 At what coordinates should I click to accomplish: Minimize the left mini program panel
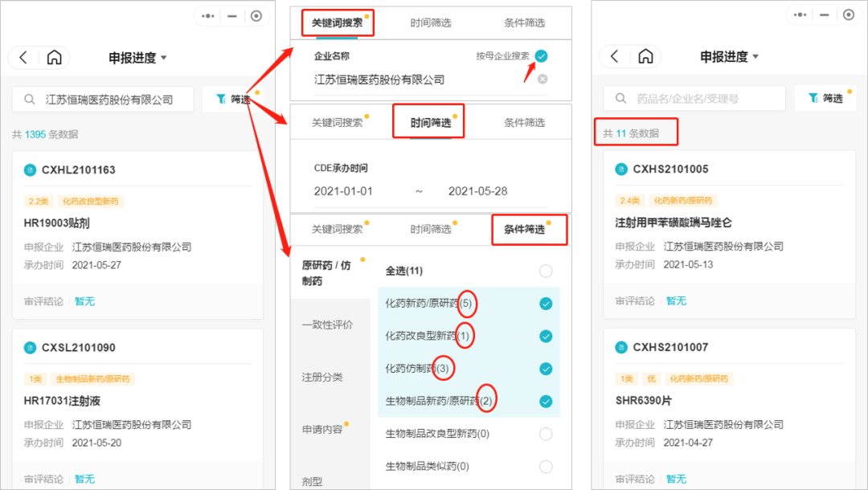click(x=232, y=16)
